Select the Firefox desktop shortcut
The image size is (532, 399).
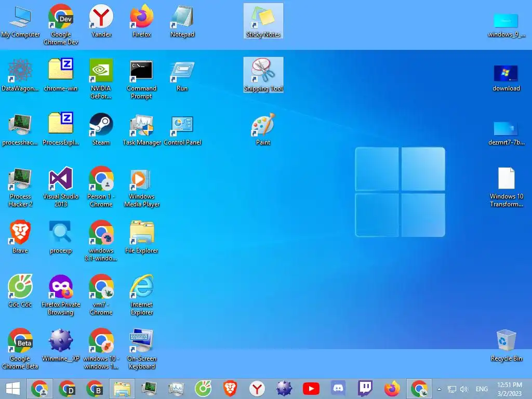(x=141, y=21)
